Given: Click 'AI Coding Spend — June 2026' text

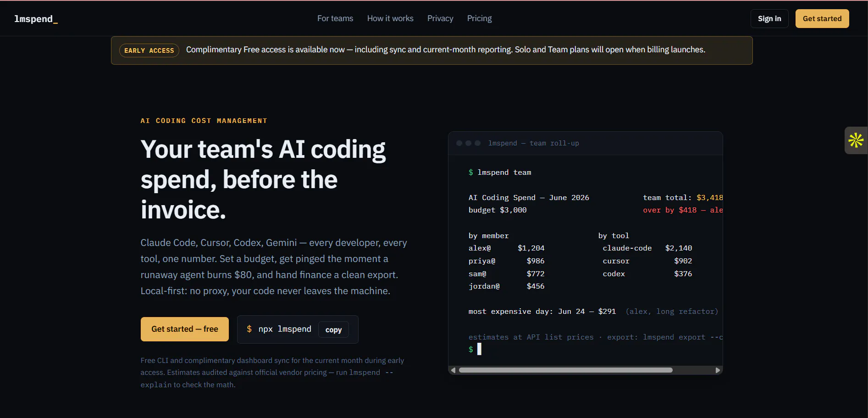Looking at the screenshot, I should (x=529, y=198).
